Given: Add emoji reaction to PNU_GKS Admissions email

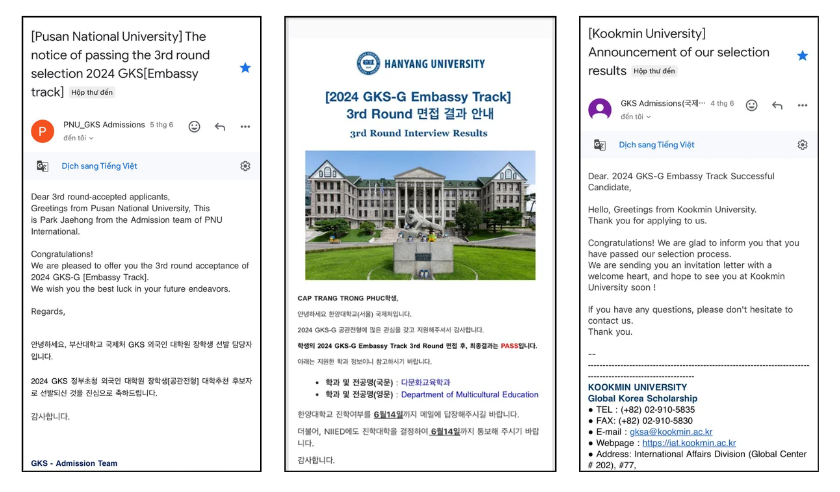Looking at the screenshot, I should [194, 126].
